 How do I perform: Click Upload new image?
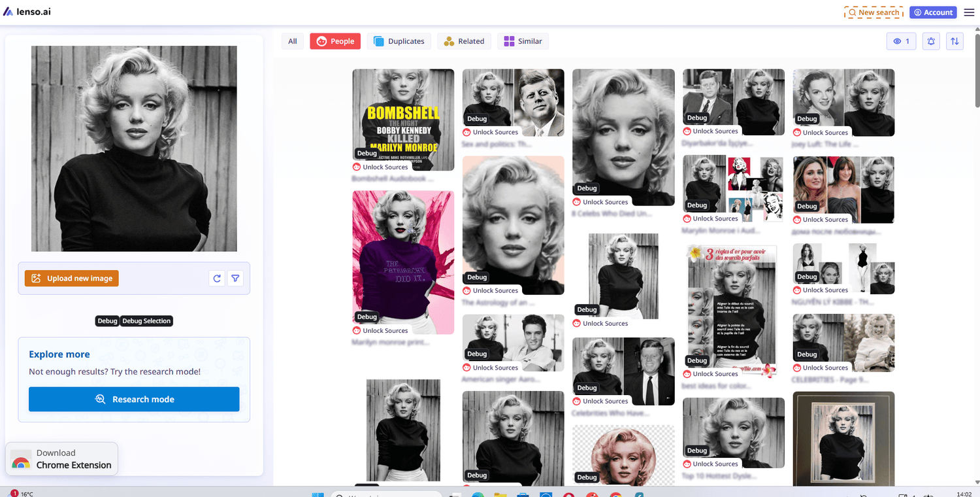coord(71,278)
